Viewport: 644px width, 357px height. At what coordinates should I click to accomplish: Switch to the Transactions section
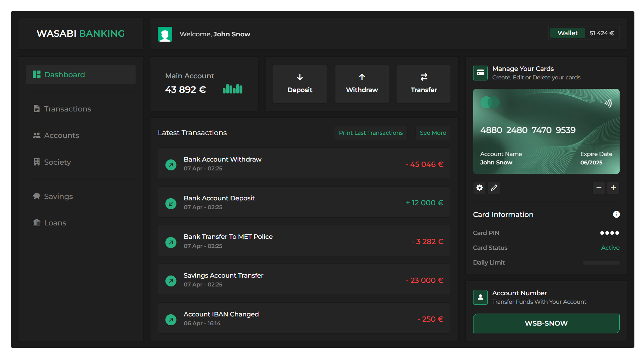click(x=67, y=109)
